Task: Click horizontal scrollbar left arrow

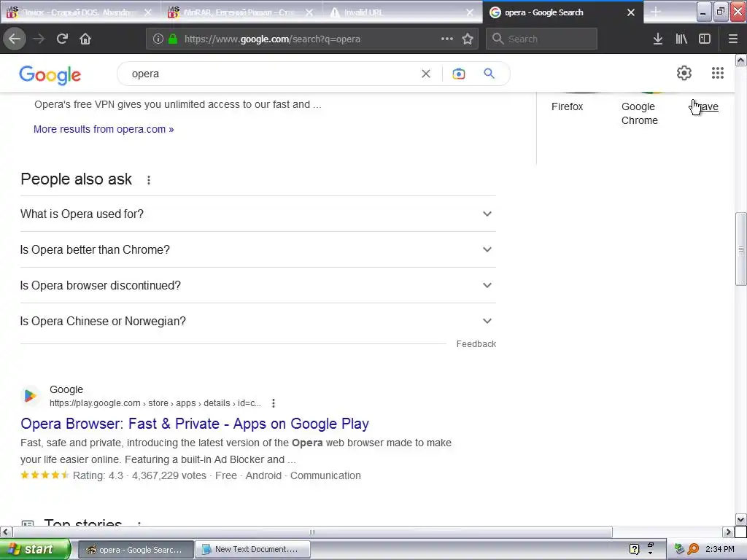Action: pyautogui.click(x=6, y=532)
